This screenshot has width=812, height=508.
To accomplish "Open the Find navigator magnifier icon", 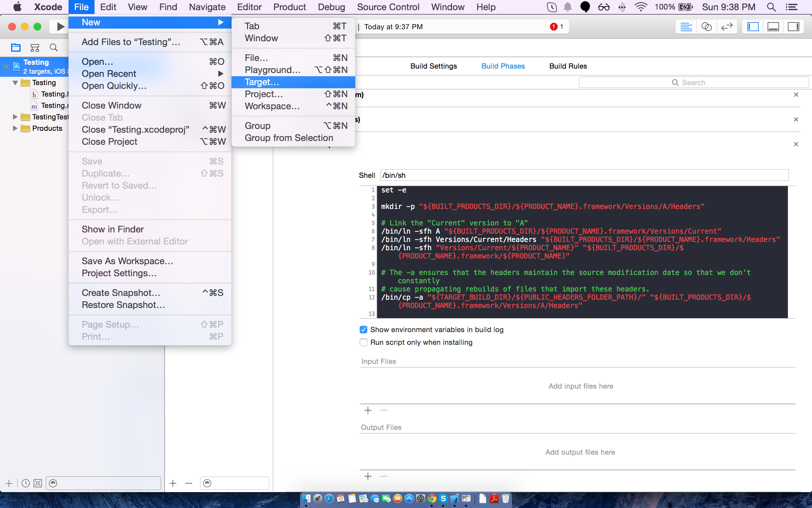I will click(x=54, y=47).
